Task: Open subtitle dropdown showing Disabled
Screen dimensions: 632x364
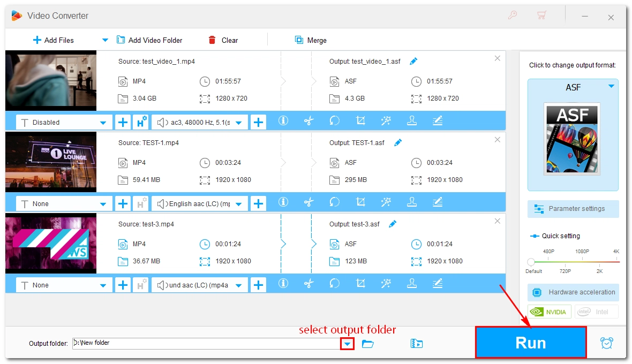Action: (x=64, y=122)
